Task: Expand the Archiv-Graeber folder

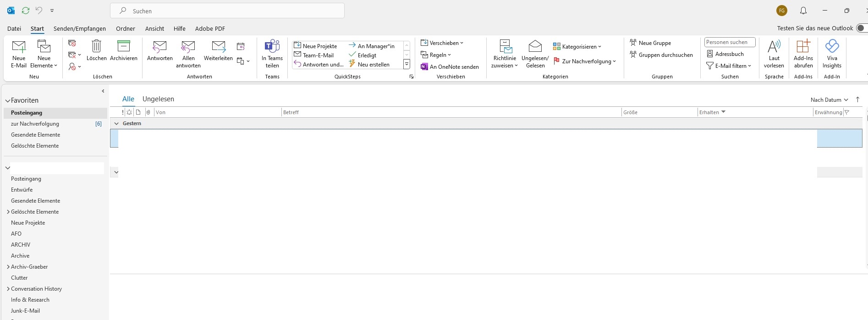Action: [8, 267]
